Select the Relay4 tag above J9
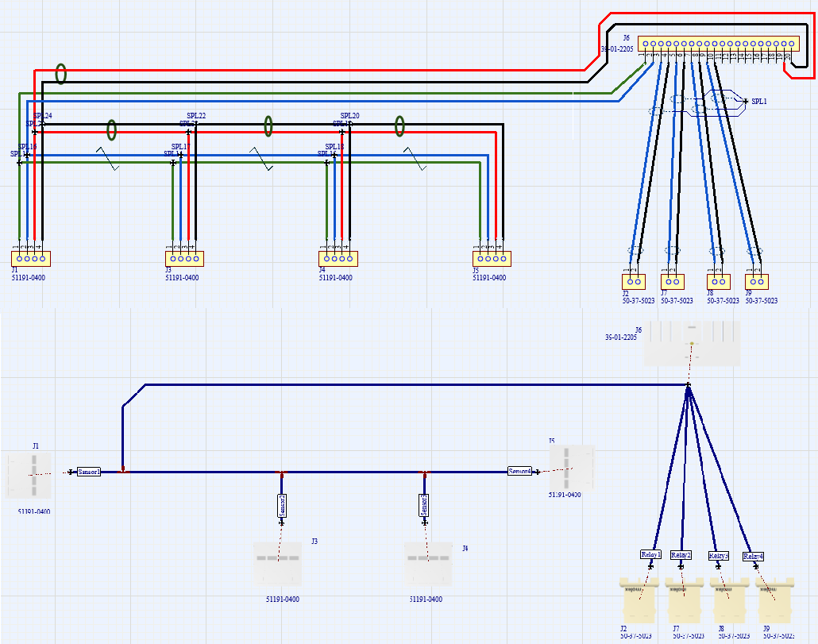This screenshot has width=818, height=644. (x=753, y=556)
